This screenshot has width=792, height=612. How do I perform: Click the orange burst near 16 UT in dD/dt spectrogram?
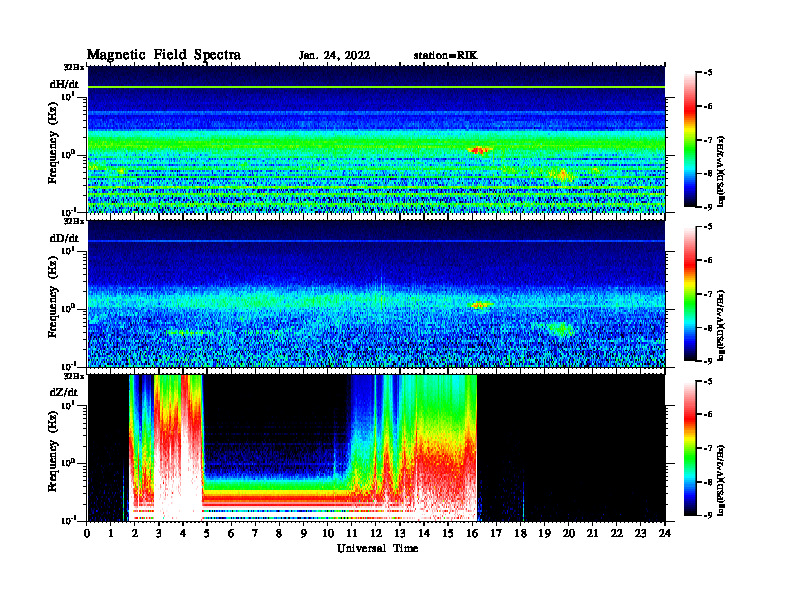pos(481,304)
